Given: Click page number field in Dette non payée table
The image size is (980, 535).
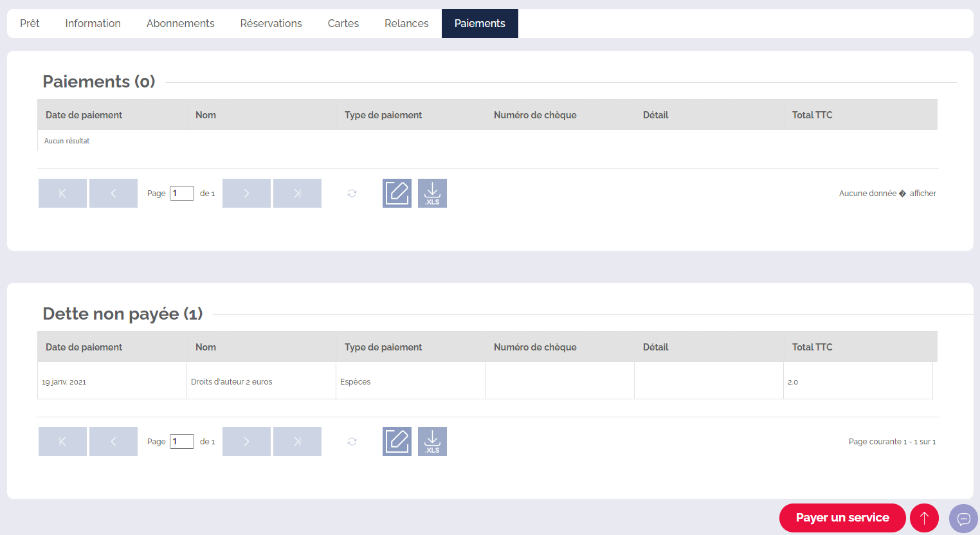Looking at the screenshot, I should point(182,441).
